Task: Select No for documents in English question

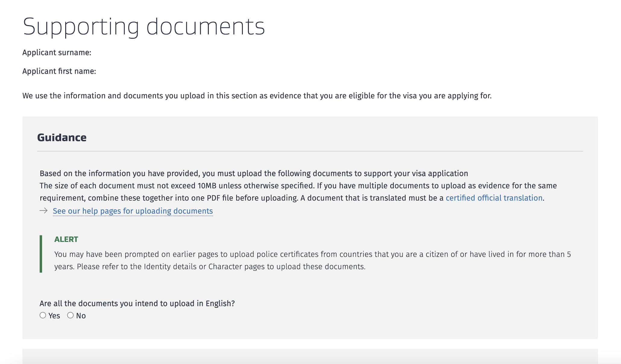Action: [x=71, y=315]
